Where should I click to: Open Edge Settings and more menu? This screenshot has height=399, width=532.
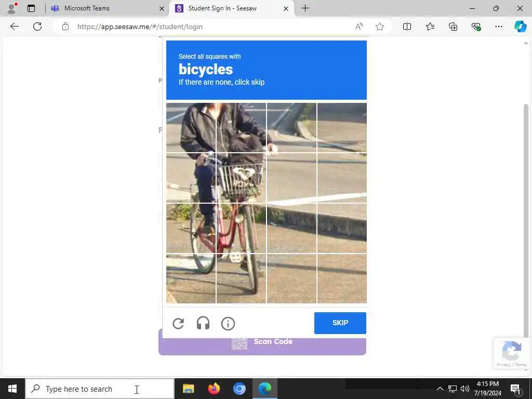click(x=498, y=26)
